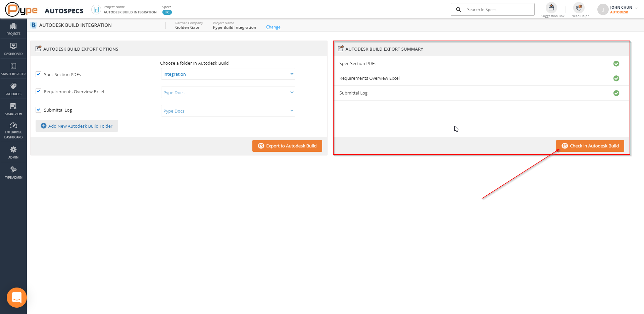Open the Integration folder dropdown

click(228, 74)
